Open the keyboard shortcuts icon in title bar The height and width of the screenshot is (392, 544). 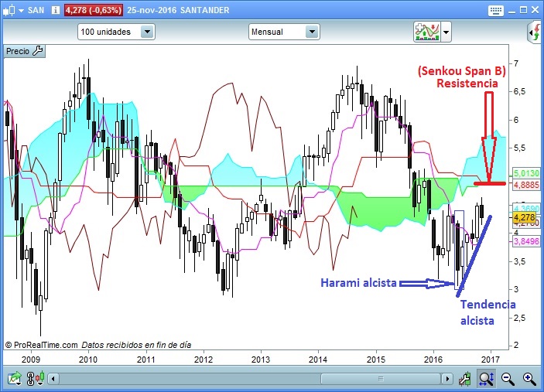pyautogui.click(x=495, y=10)
